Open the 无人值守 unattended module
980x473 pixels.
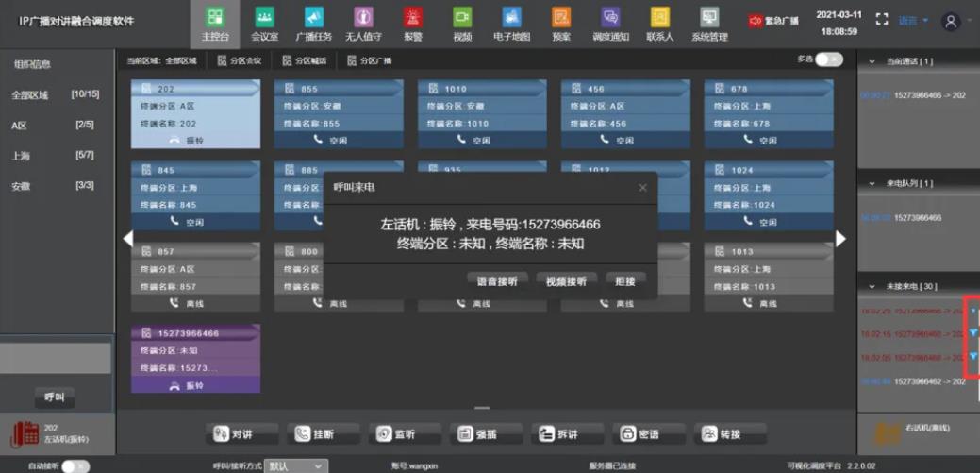pyautogui.click(x=363, y=24)
